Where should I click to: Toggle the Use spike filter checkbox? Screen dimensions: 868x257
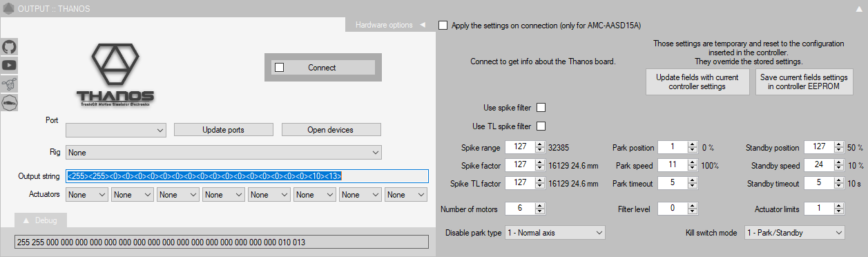[x=541, y=108]
